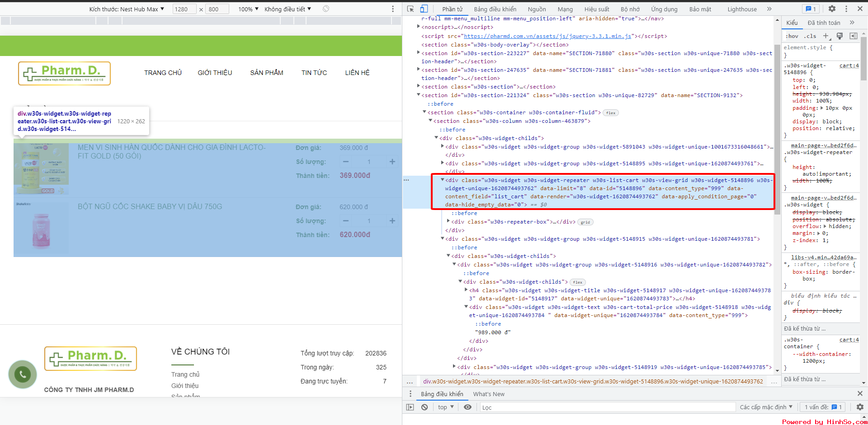The height and width of the screenshot is (425, 868).
Task: Toggle rendering emulation paintbrush icon in Styles
Action: tap(840, 36)
